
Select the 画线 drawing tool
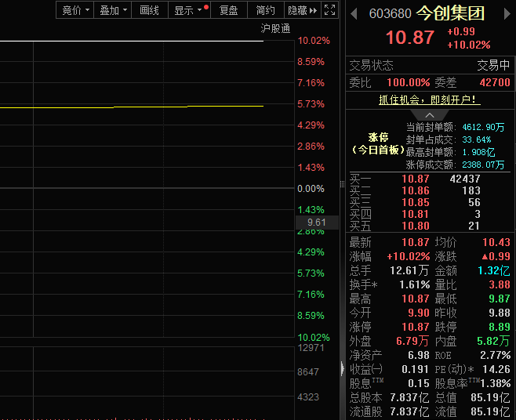[150, 10]
